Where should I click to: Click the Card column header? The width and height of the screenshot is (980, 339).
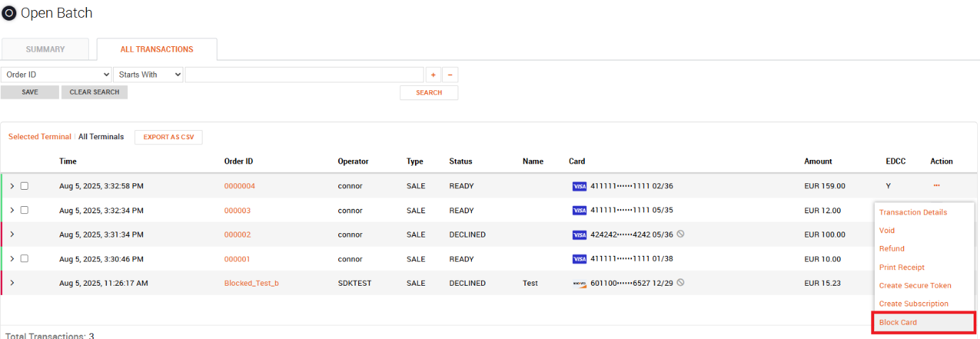[577, 161]
